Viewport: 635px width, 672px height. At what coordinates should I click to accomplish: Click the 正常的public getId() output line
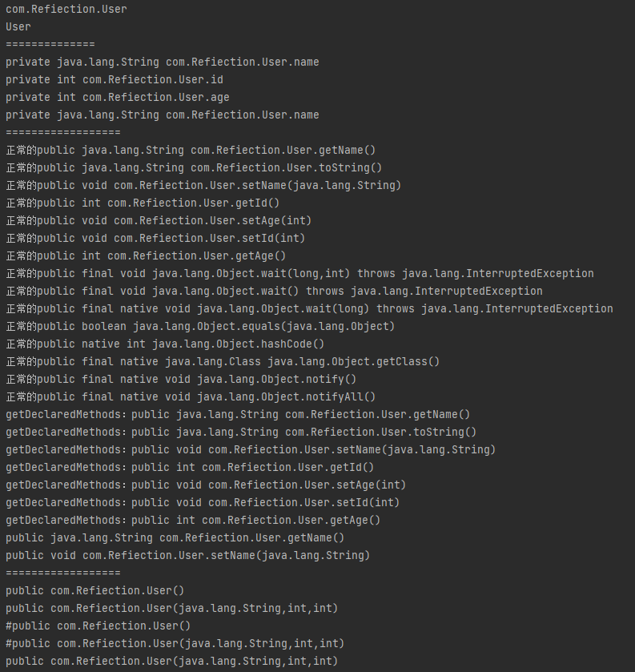tap(143, 203)
